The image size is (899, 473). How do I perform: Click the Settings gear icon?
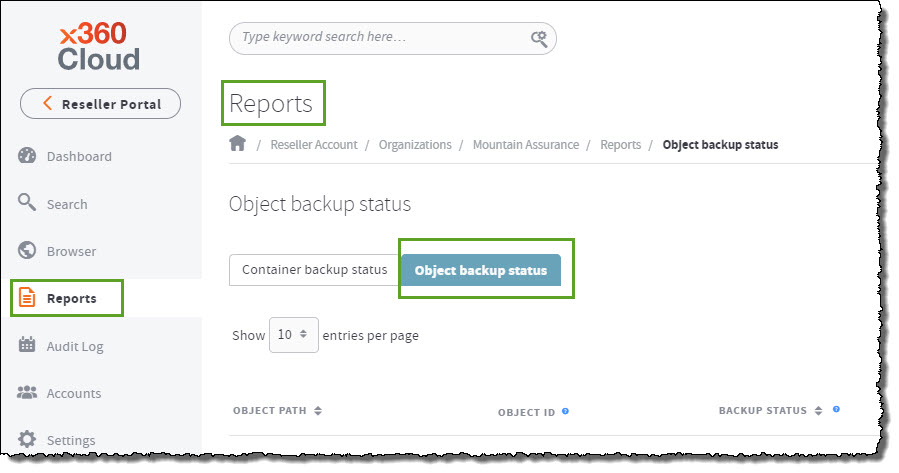[27, 439]
